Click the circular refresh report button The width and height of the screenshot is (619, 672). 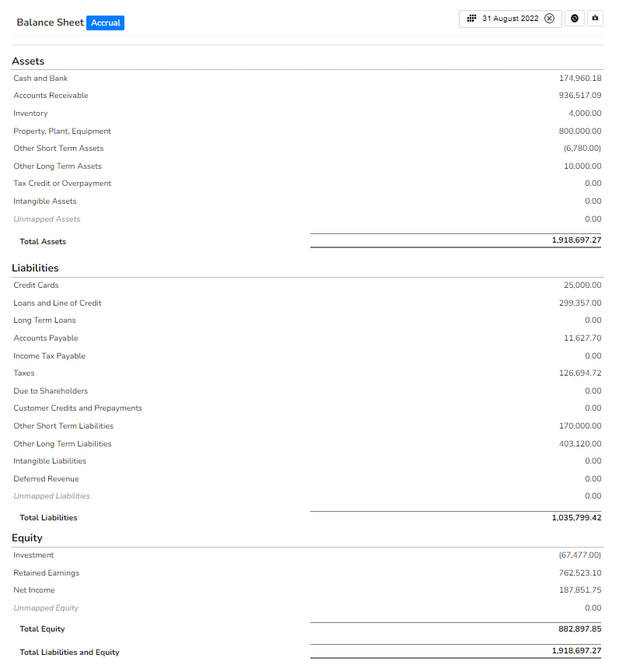[x=575, y=19]
